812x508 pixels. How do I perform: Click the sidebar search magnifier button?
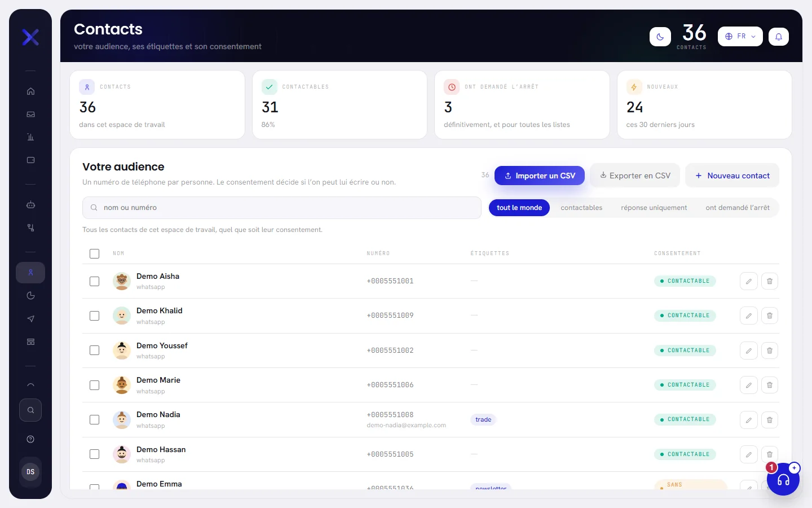[x=30, y=410]
